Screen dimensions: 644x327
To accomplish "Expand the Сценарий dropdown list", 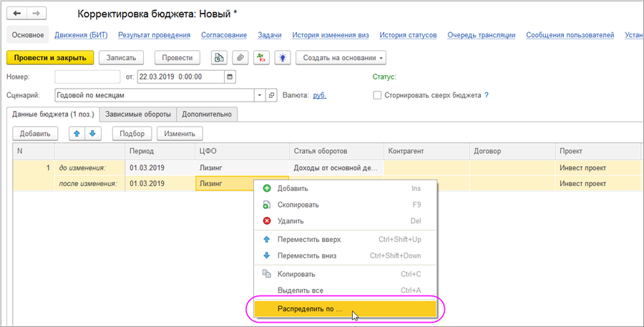I will (x=259, y=95).
